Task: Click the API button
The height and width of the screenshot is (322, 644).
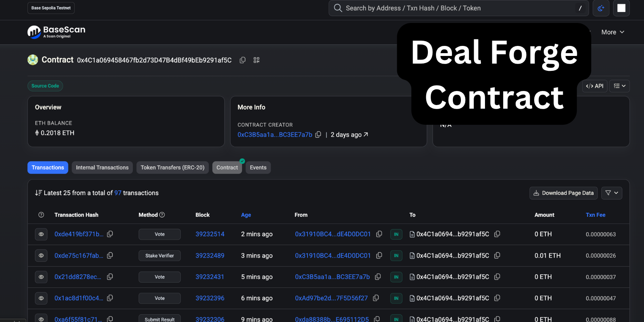Action: 595,86
